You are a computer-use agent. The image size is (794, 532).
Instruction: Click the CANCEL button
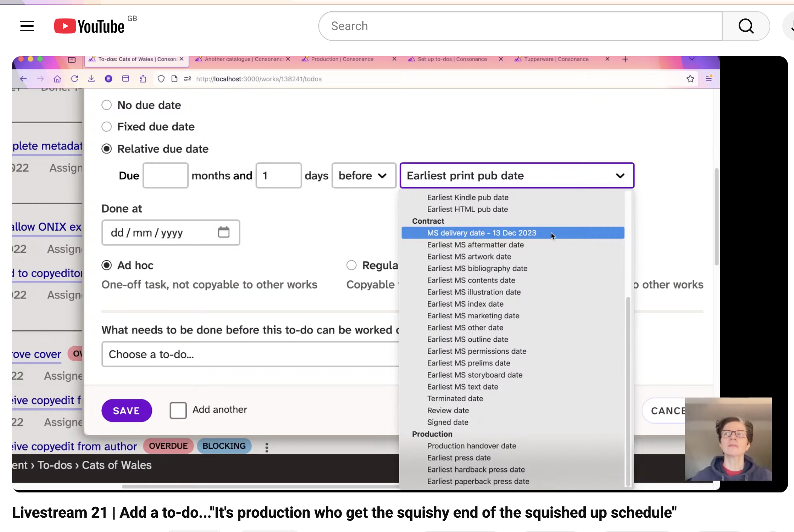tap(664, 411)
